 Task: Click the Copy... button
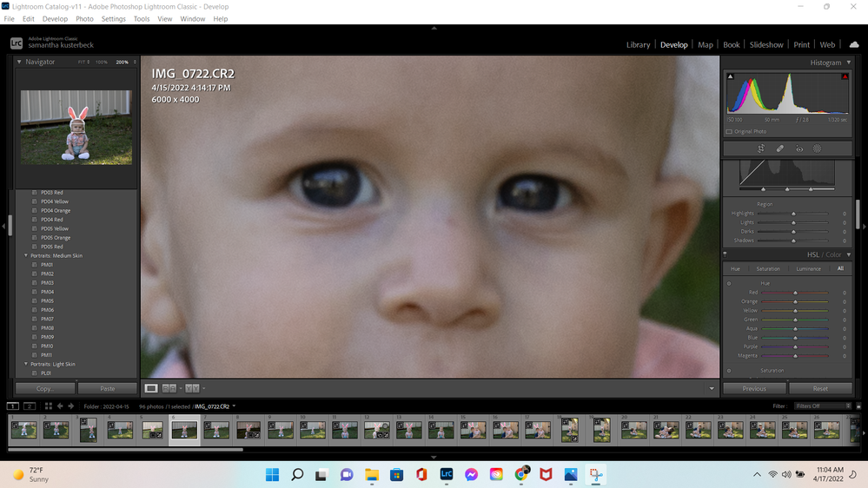click(45, 388)
